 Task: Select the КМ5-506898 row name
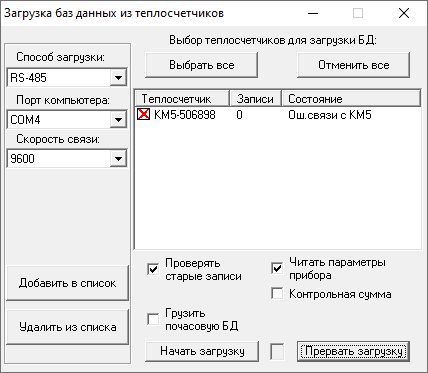[185, 115]
